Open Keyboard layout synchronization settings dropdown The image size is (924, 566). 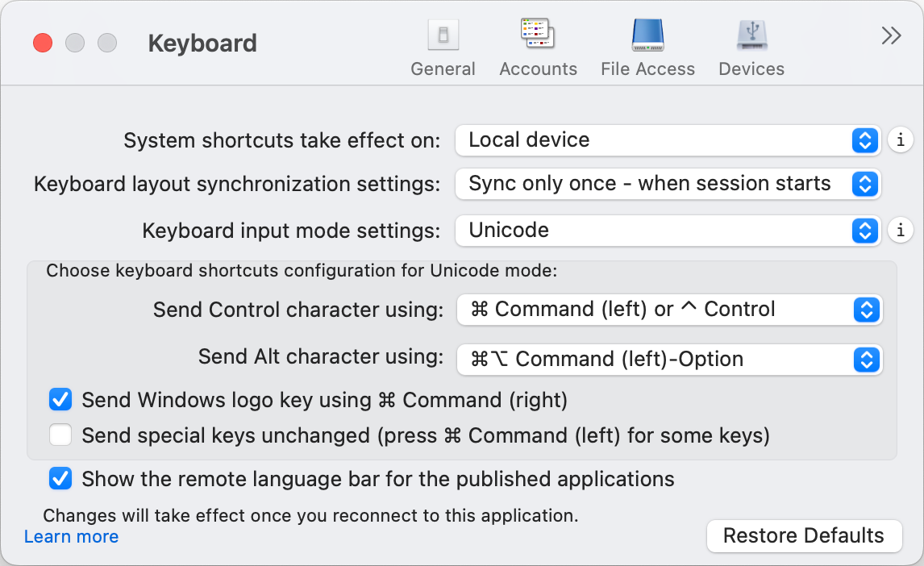click(x=668, y=184)
